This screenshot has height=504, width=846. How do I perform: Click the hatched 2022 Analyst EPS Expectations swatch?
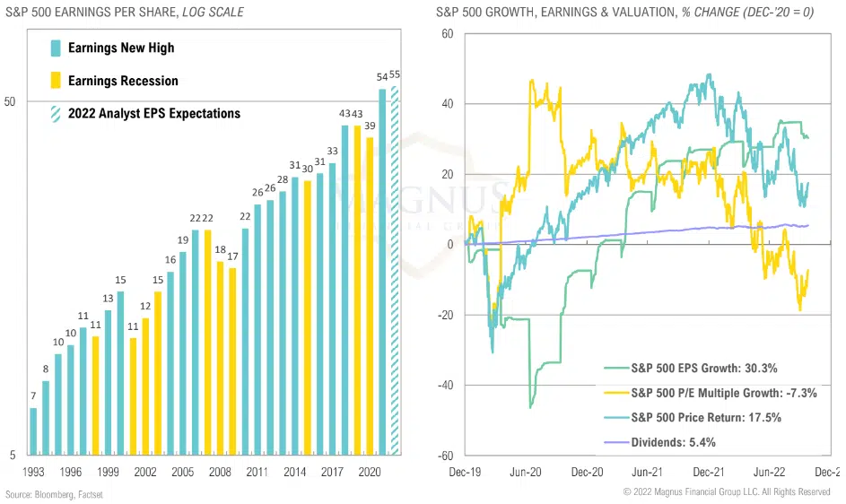tap(56, 114)
